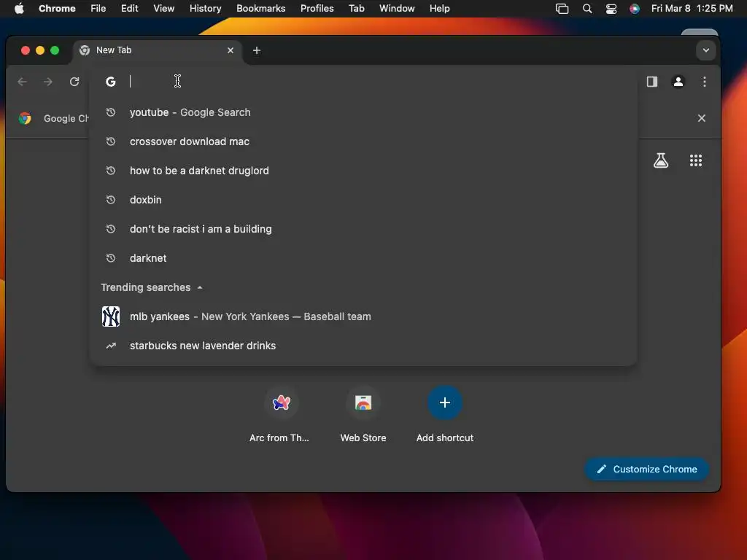Close the New Tab tab
The image size is (747, 560).
pos(231,50)
